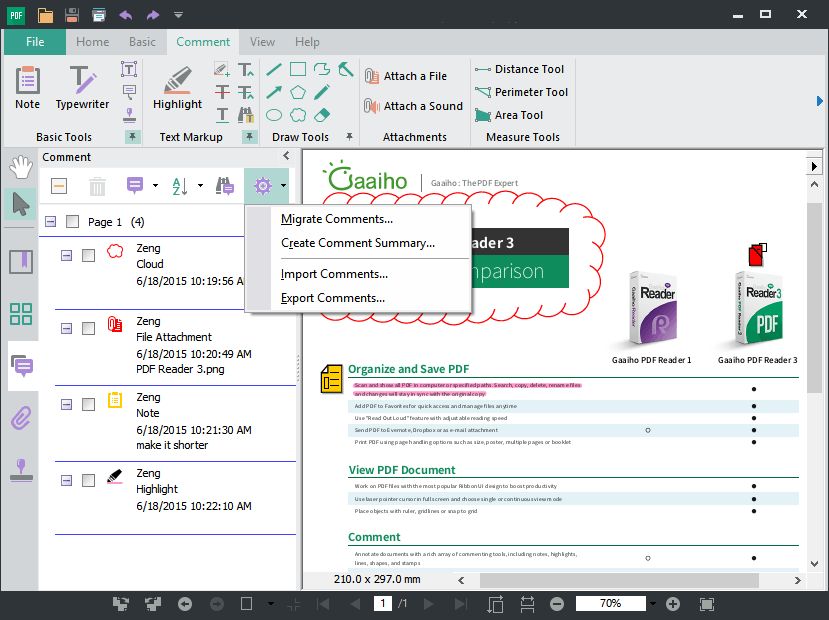Choose Create Comment Summary menu entry
Screen dimensions: 829x620
pos(358,243)
